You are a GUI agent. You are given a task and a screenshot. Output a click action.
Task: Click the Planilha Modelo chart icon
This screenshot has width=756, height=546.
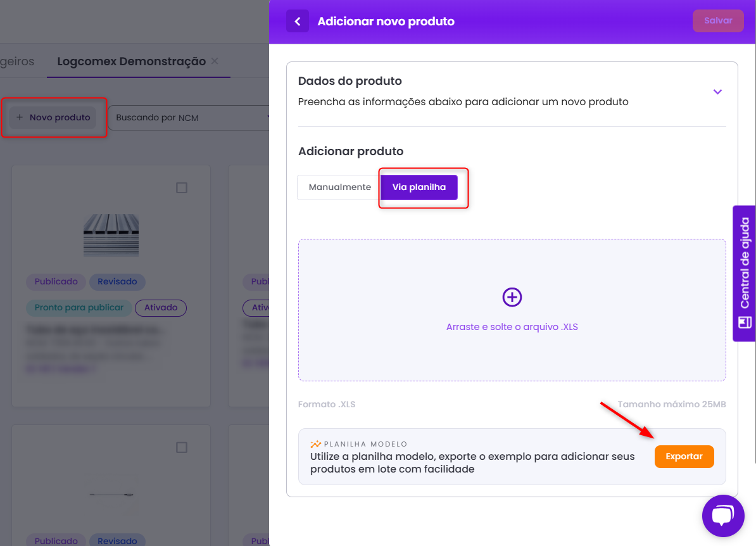click(x=315, y=444)
